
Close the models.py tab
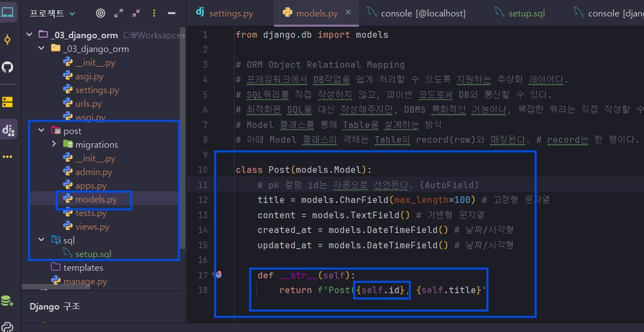pyautogui.click(x=348, y=13)
